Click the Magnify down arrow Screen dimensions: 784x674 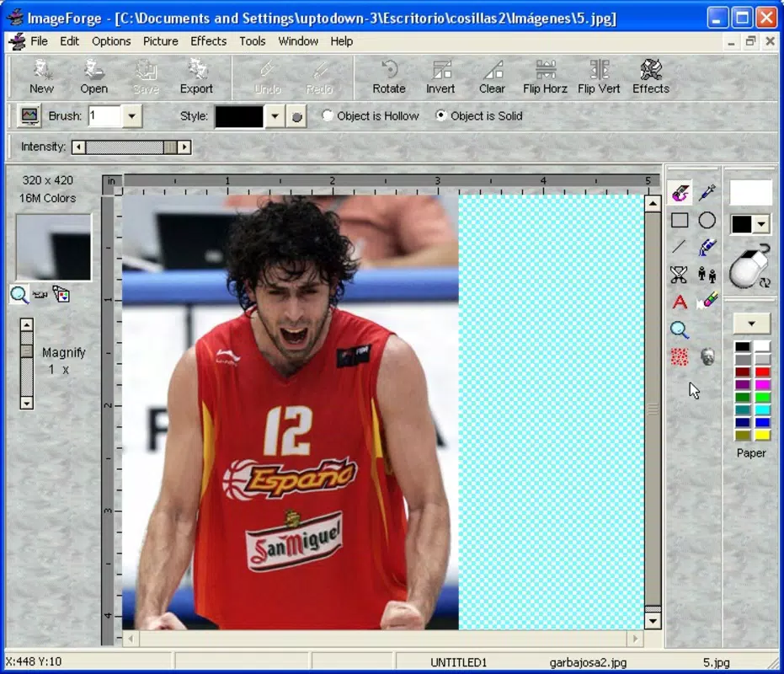click(x=26, y=403)
